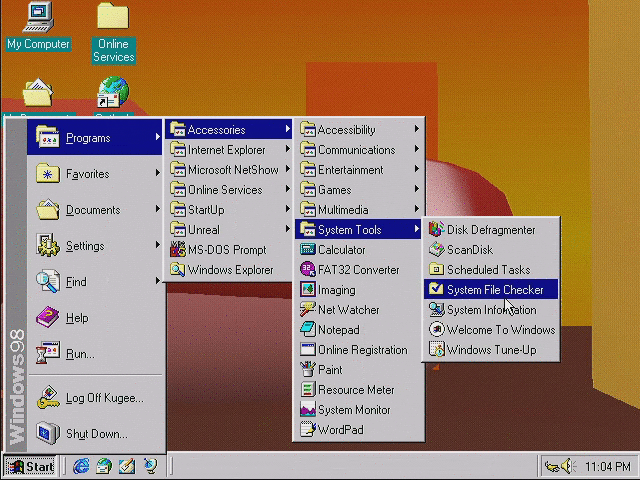The image size is (640, 480).
Task: Click the View Channels quick launch icon
Action: [150, 466]
